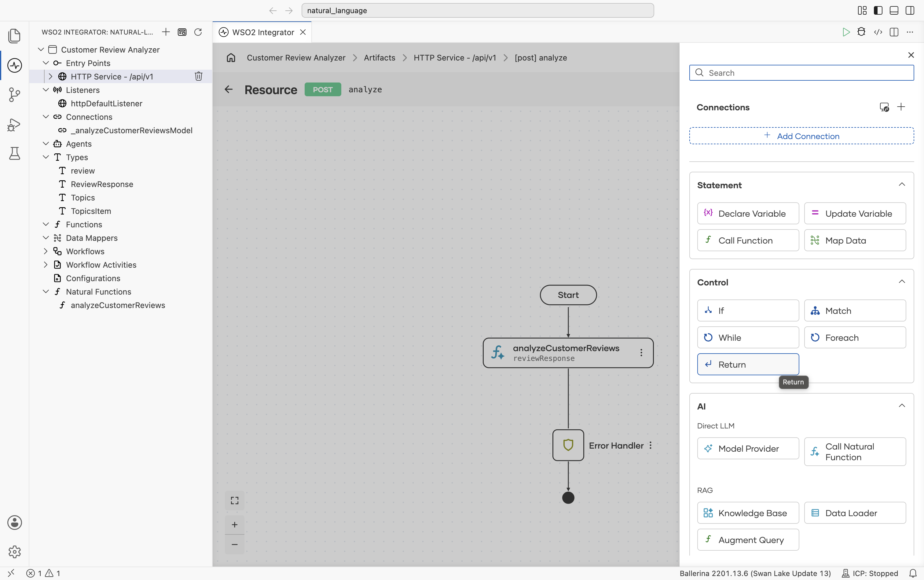
Task: Click the plus icon in WSO2 Integrator sidebar header
Action: coord(166,32)
